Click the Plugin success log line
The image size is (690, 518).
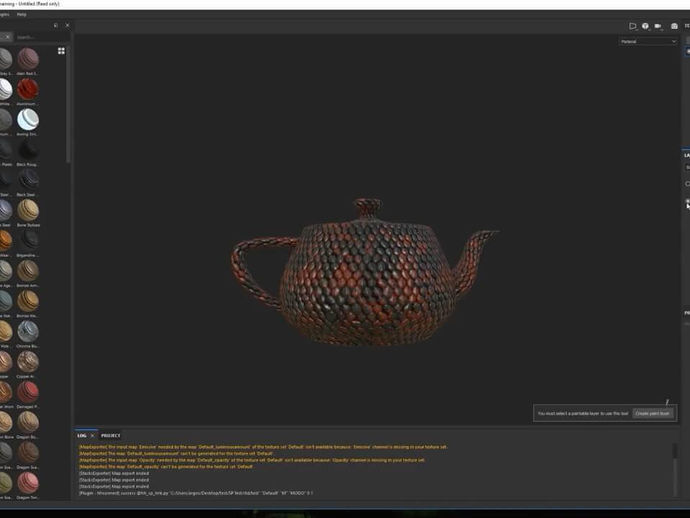point(196,493)
